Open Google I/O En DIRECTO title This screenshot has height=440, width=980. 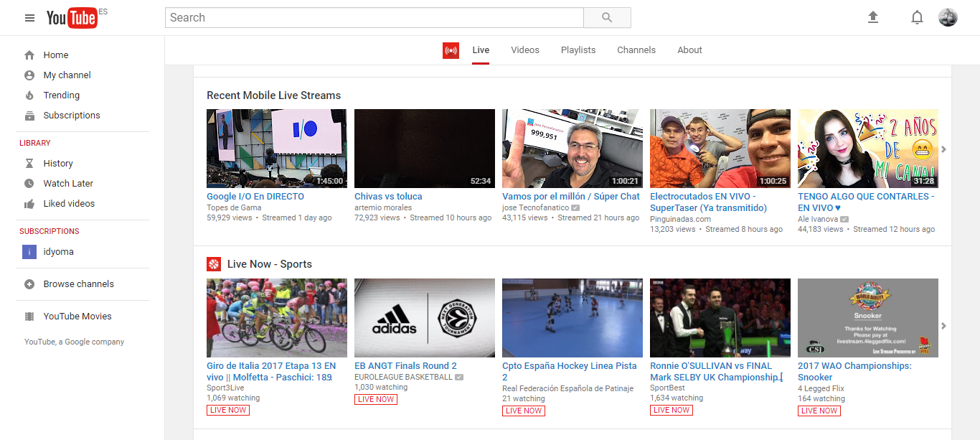point(255,197)
